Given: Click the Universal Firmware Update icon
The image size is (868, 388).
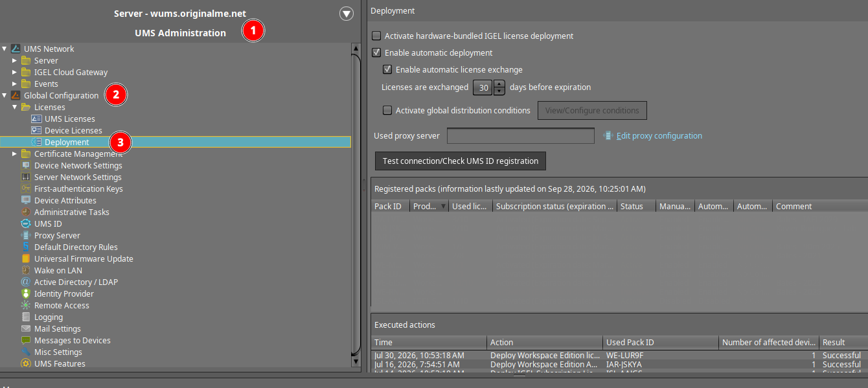Looking at the screenshot, I should 26,259.
